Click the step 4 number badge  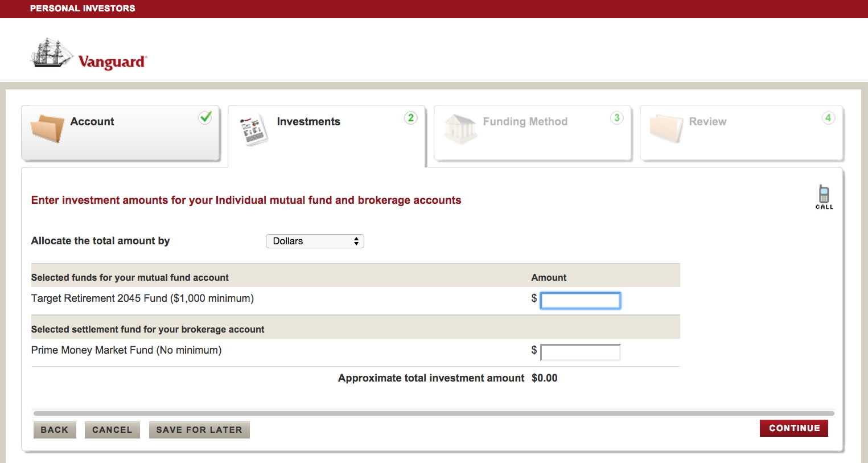(828, 118)
